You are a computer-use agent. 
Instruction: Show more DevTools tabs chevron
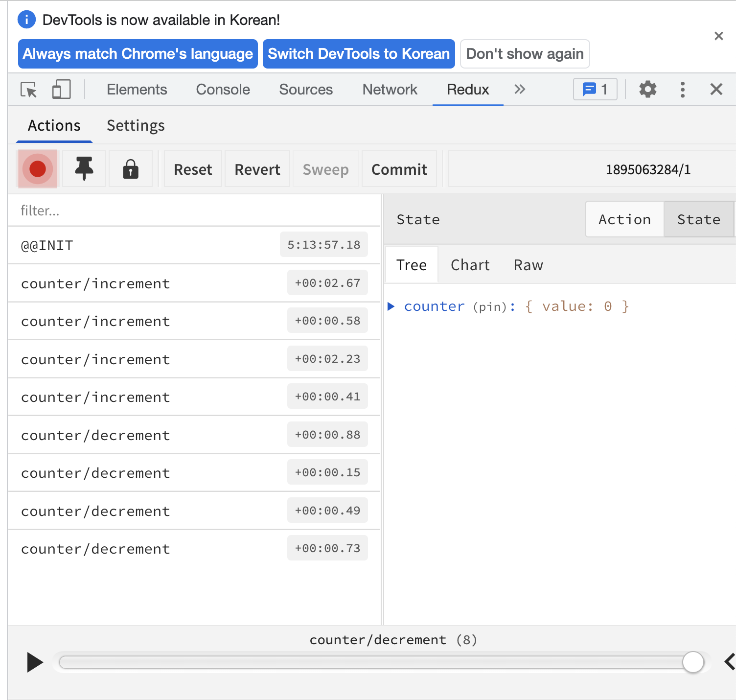point(520,89)
